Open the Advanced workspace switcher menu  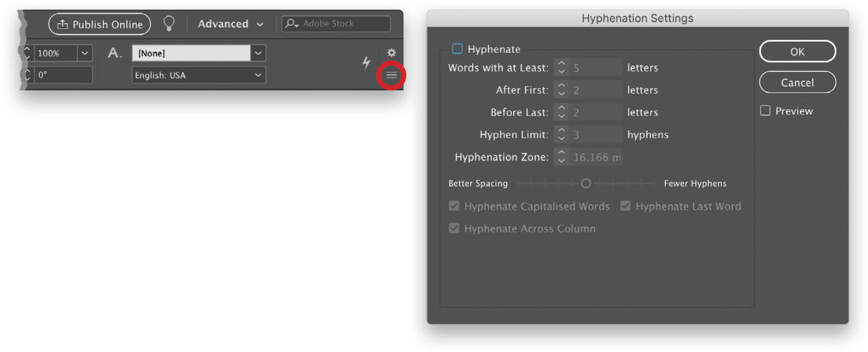point(231,24)
